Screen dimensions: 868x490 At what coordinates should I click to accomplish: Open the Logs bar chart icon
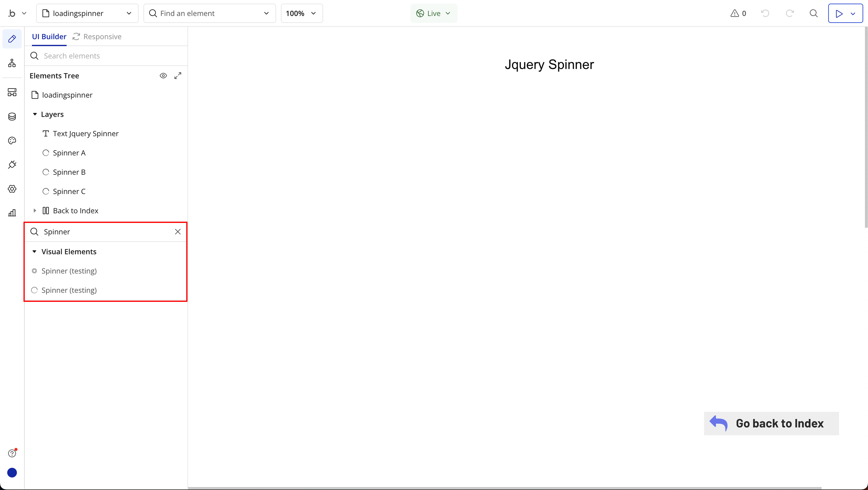click(x=12, y=213)
